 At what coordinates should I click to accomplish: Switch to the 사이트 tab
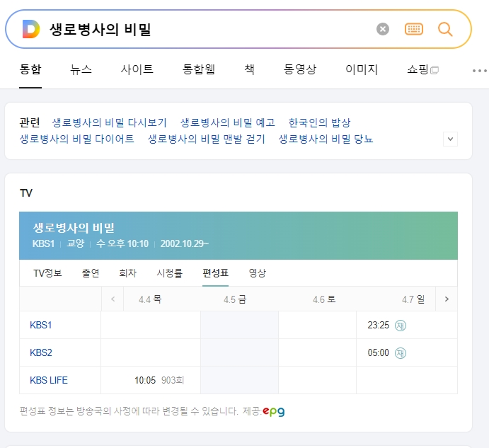click(137, 69)
